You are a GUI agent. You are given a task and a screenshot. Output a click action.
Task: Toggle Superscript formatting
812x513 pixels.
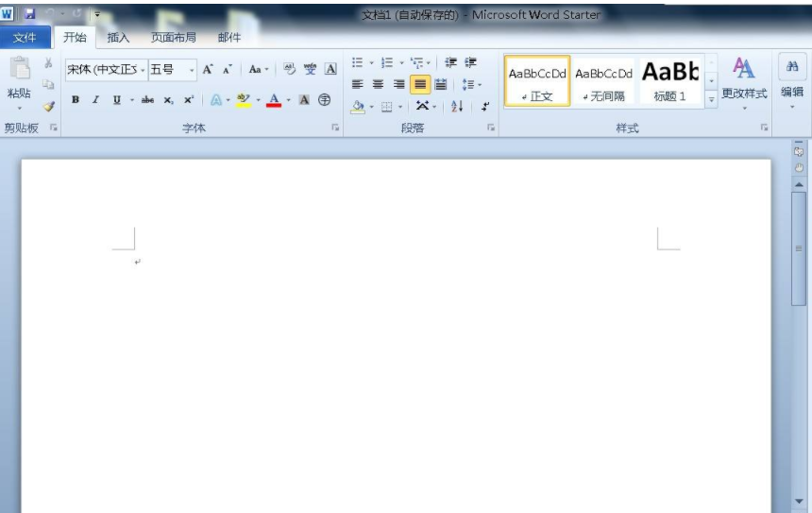point(189,99)
